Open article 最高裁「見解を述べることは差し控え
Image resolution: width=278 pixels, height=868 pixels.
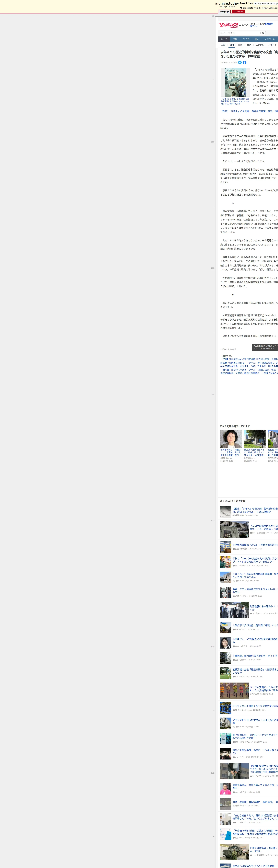coord(255,453)
